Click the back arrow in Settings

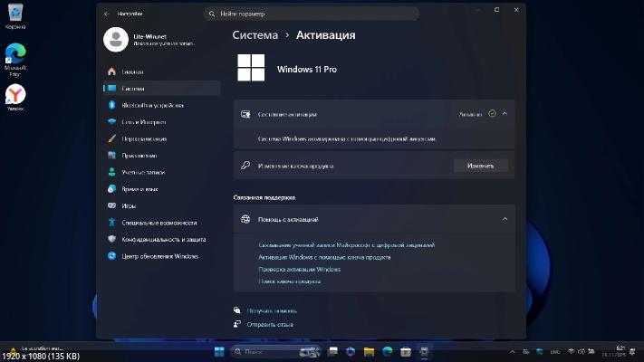click(107, 14)
